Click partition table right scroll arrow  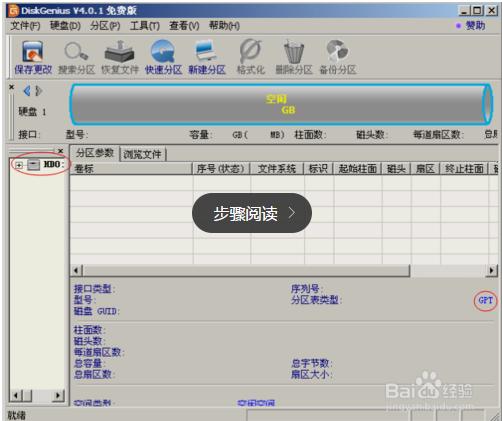tap(491, 270)
